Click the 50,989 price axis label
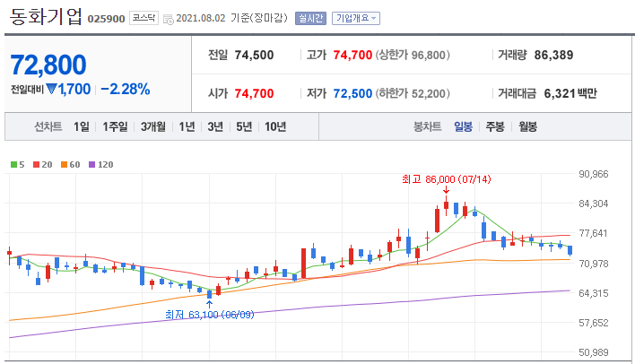The image size is (635, 364). tap(593, 352)
